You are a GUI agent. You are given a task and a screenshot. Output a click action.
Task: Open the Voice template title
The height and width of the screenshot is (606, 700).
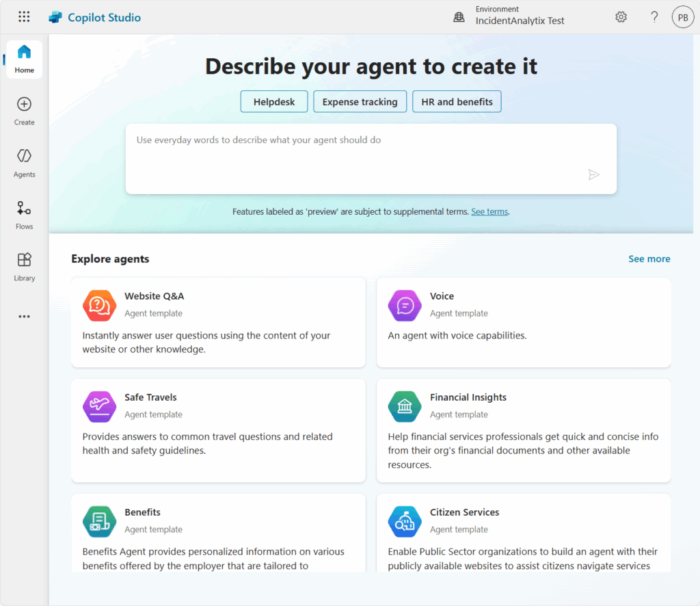point(442,296)
